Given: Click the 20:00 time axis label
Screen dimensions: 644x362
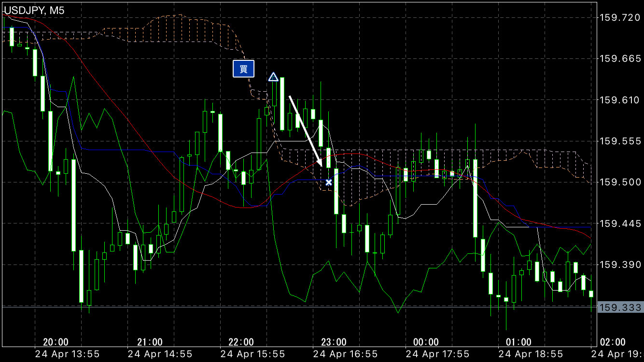Looking at the screenshot, I should tap(56, 342).
